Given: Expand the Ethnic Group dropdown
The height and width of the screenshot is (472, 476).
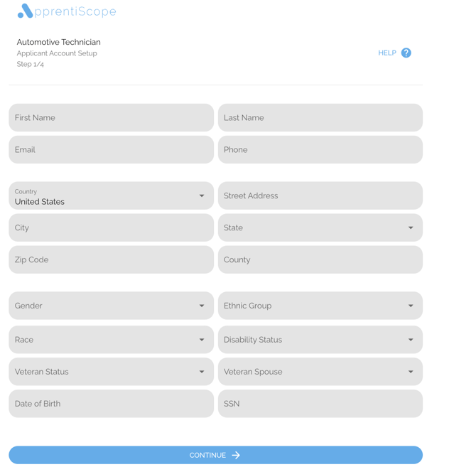Looking at the screenshot, I should [320, 306].
